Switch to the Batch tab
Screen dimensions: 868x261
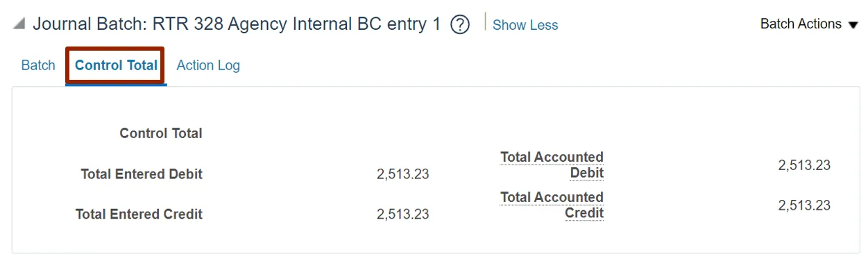(x=38, y=65)
